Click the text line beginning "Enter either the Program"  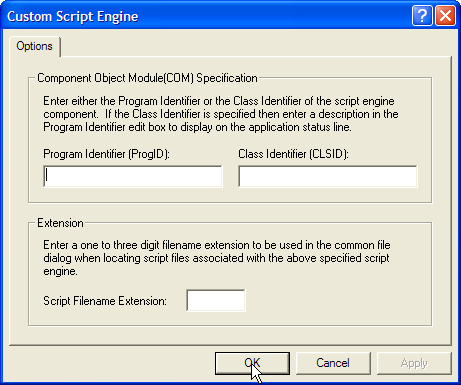click(x=219, y=101)
